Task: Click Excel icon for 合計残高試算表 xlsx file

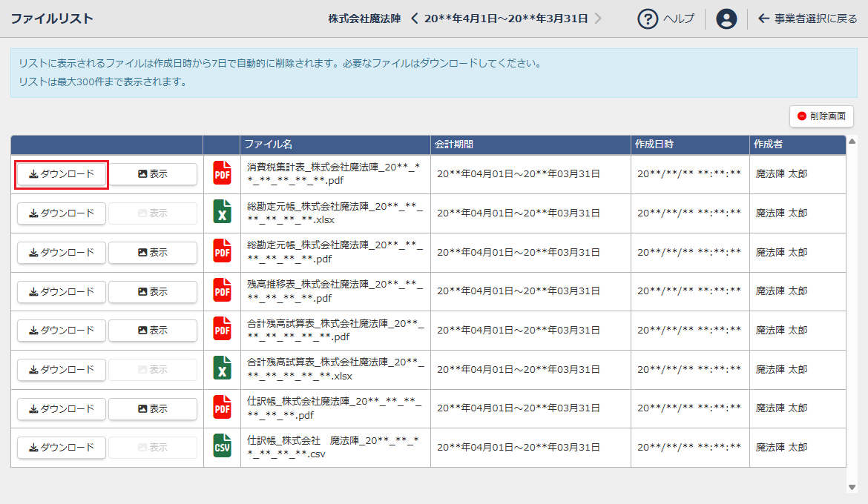Action: tap(222, 369)
